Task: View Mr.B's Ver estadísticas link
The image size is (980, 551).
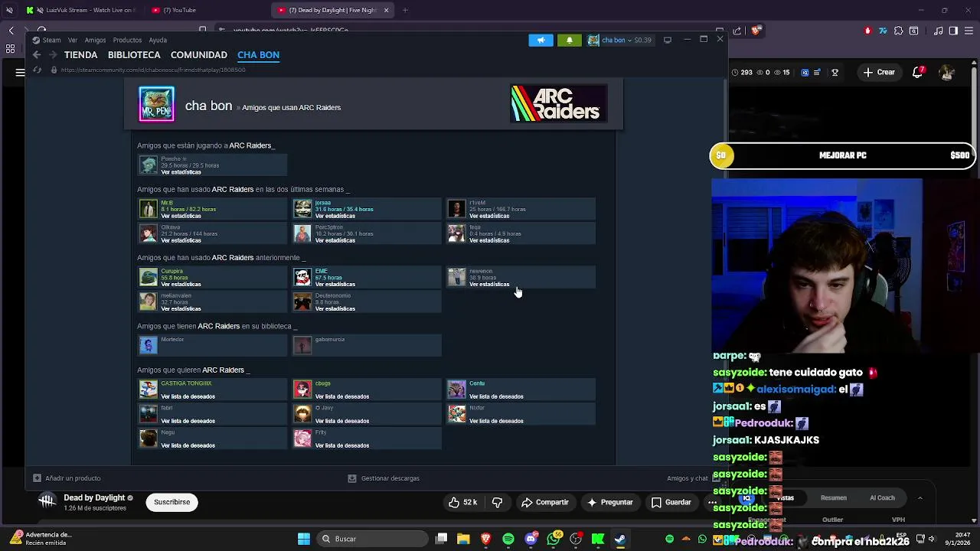Action: click(181, 216)
